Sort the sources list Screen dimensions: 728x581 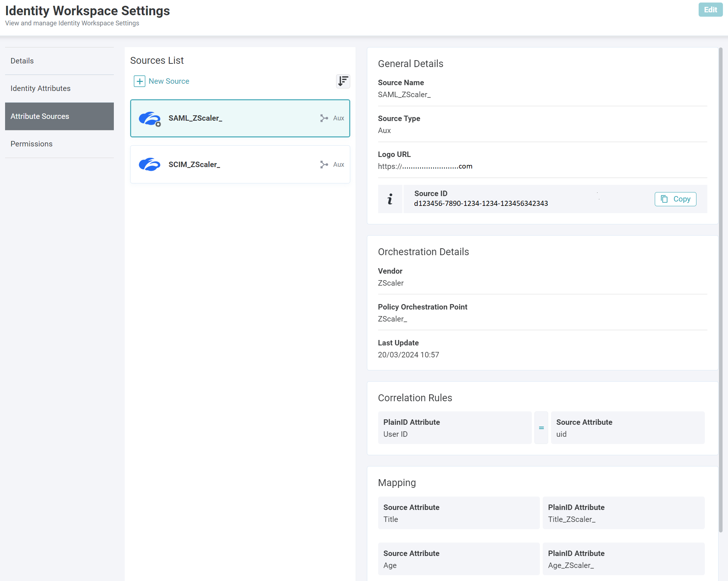(x=343, y=81)
